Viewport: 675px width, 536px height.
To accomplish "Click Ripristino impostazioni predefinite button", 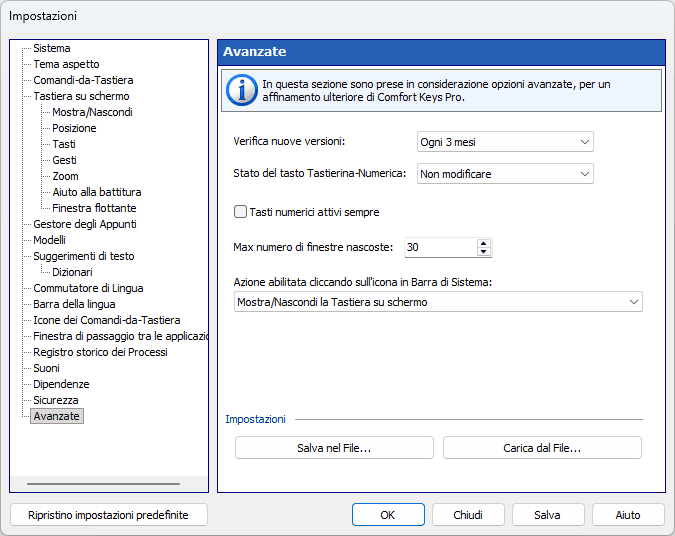I will point(108,515).
